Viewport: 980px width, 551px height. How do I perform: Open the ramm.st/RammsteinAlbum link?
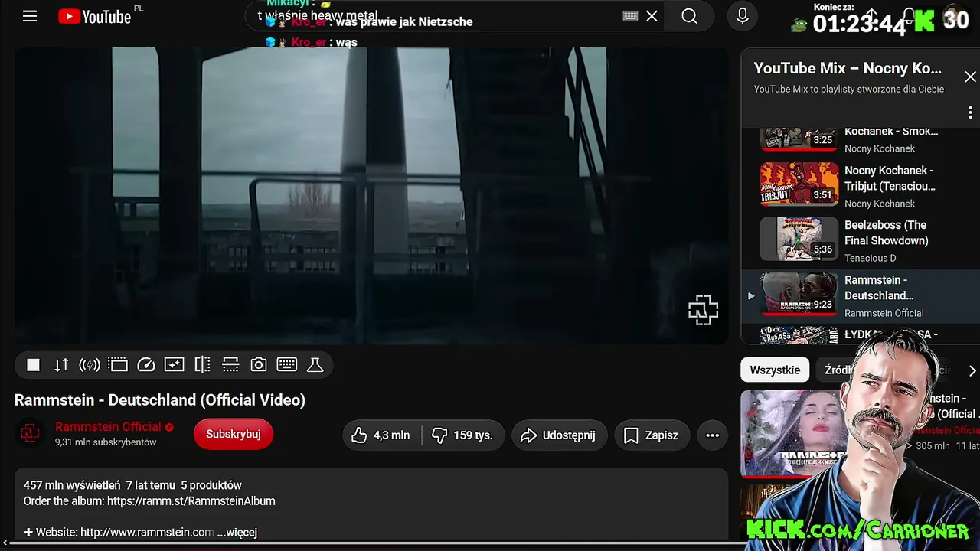click(191, 501)
